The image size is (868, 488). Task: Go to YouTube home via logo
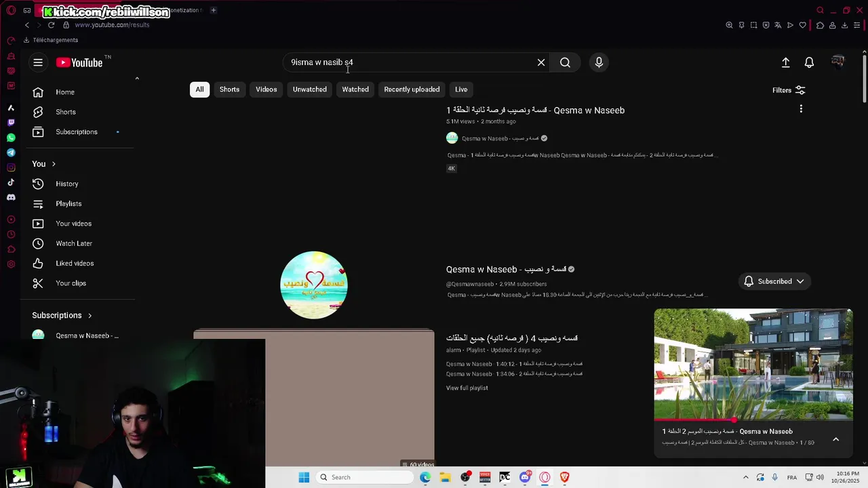(79, 62)
